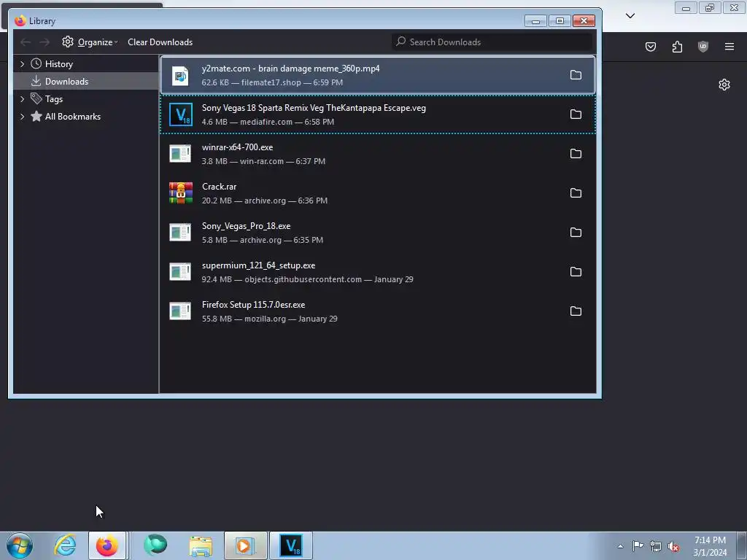This screenshot has height=560, width=747.
Task: Open folder icon for winrar-x64-700.exe
Action: click(576, 153)
